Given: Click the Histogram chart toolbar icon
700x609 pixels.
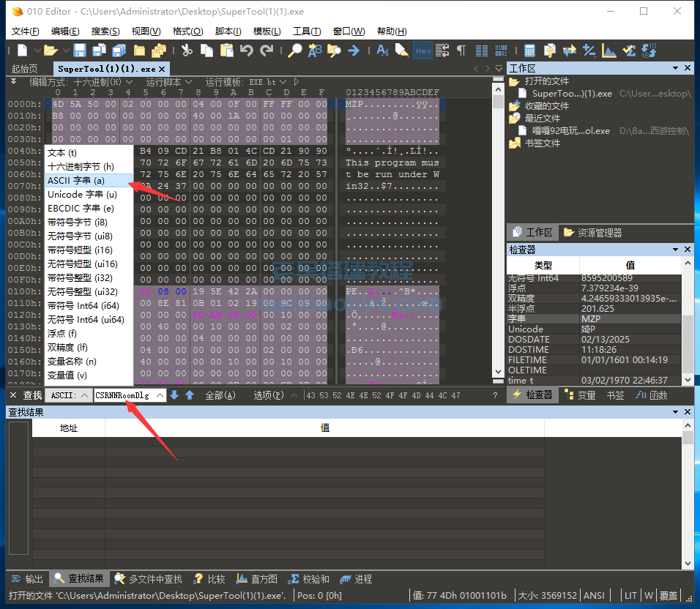Looking at the screenshot, I should pos(609,51).
